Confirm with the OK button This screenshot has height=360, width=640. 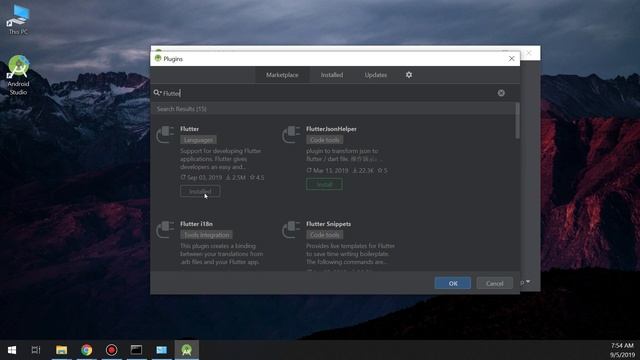(453, 283)
